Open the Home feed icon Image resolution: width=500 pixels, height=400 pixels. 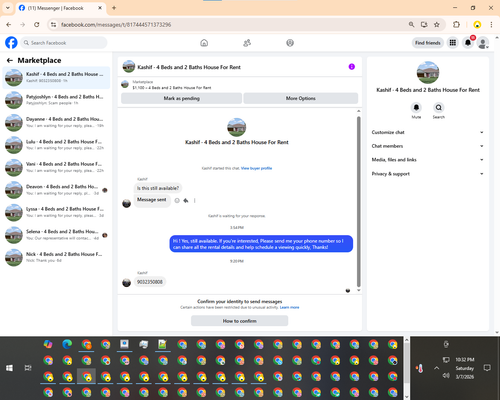tap(204, 43)
